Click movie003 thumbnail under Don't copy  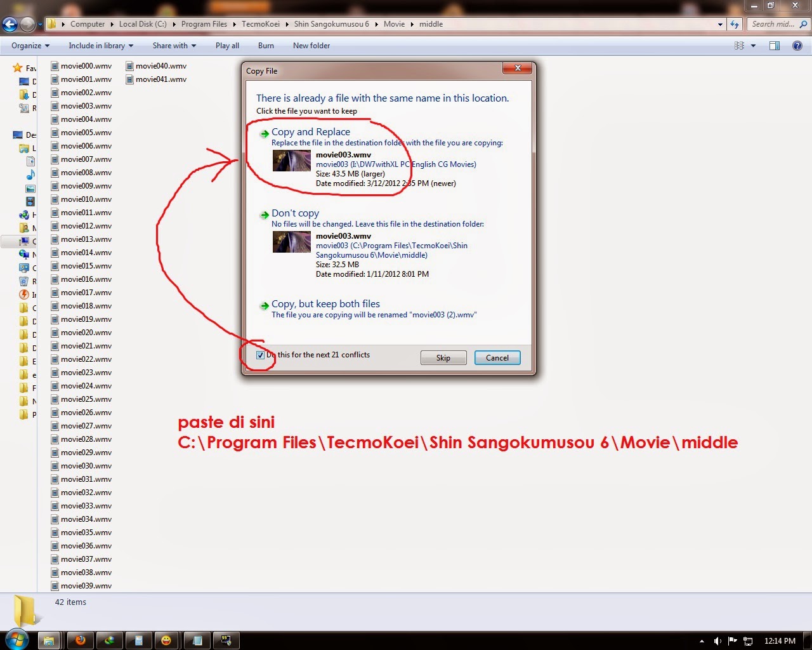pos(291,242)
